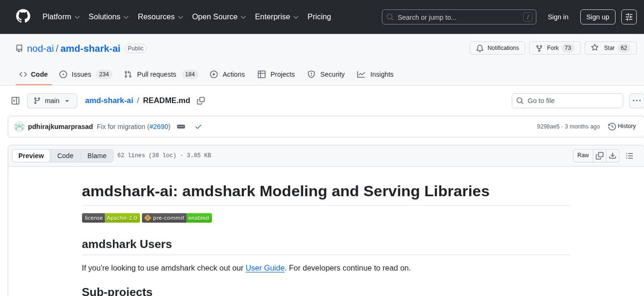Screen dimensions: 644x296
Task: Adjust the appearance settings sliders
Action: click(629, 17)
